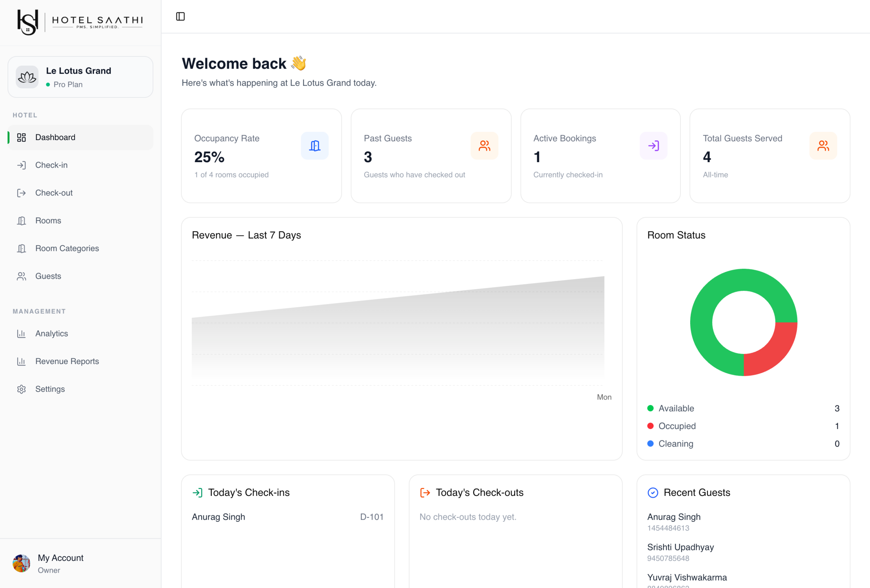Image resolution: width=870 pixels, height=588 pixels.
Task: Click "No check-outs today yet." message
Action: pos(468,517)
